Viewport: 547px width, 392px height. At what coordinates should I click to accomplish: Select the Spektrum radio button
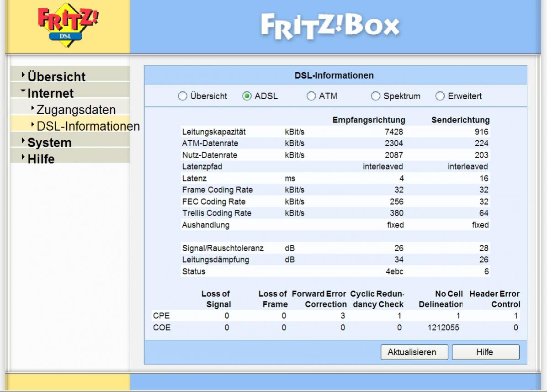pyautogui.click(x=375, y=96)
